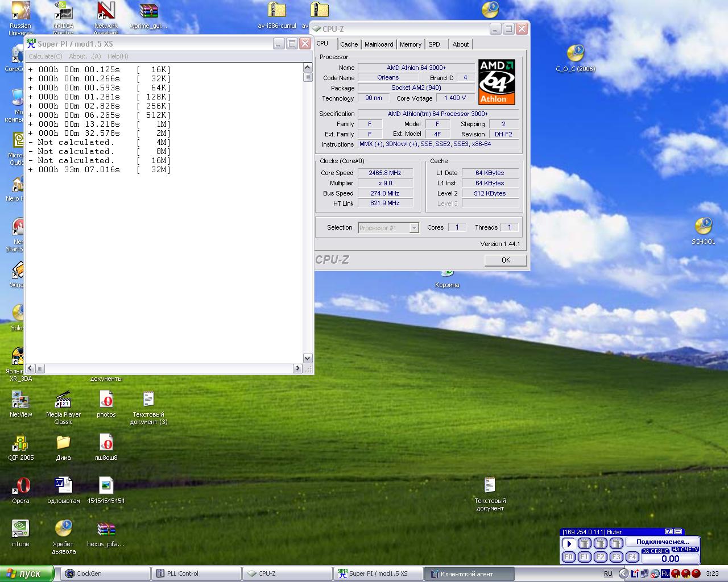Open the photos Opera file icon
The width and height of the screenshot is (728, 582).
[106, 404]
